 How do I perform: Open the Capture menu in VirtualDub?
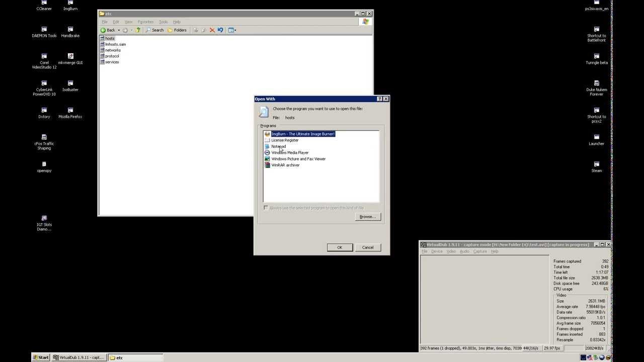(480, 251)
